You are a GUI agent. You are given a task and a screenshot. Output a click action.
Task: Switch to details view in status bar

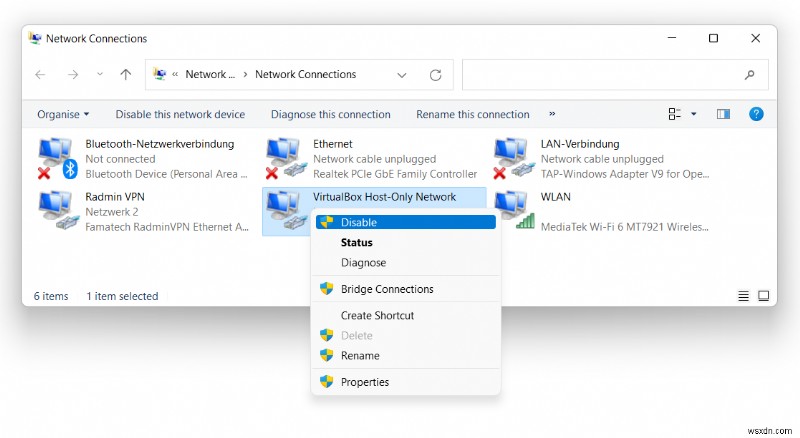[743, 296]
